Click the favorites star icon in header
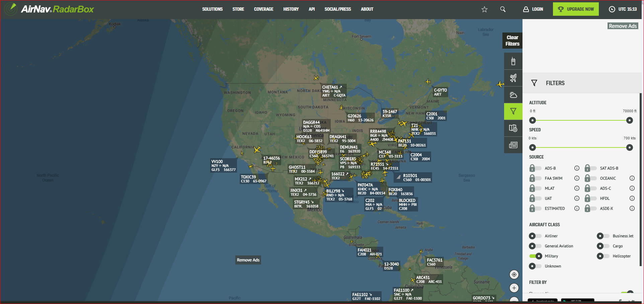This screenshot has width=644, height=304. click(x=484, y=9)
